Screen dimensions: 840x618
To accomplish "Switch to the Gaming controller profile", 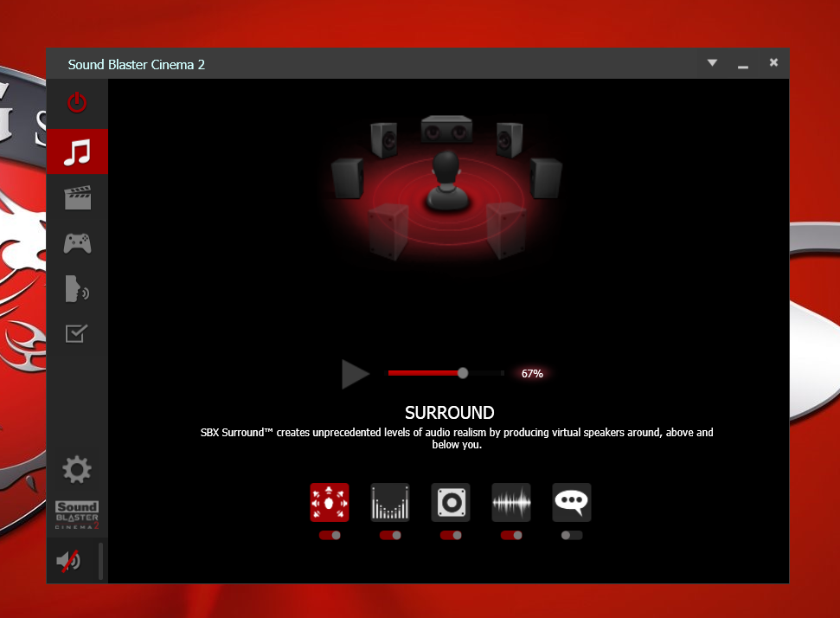I will 78,243.
